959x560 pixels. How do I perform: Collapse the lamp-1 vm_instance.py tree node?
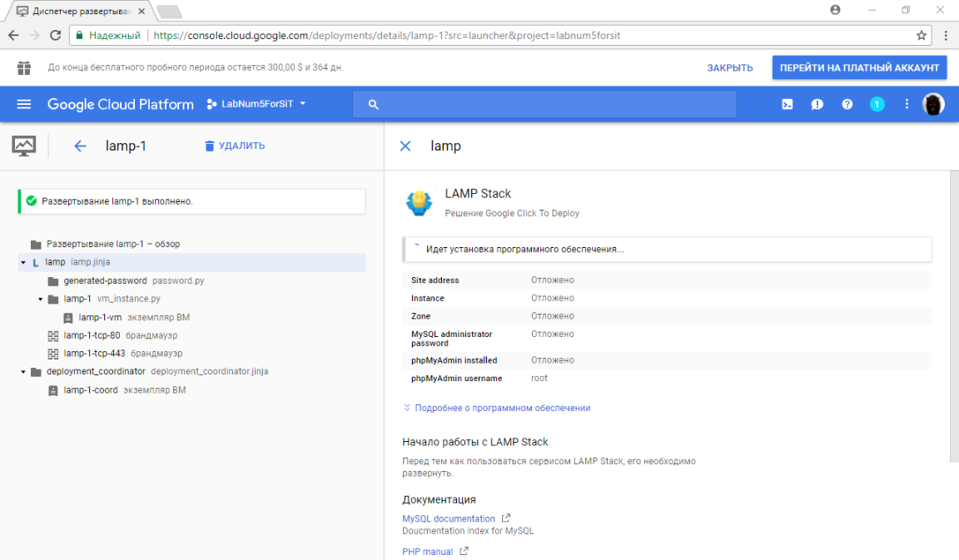tap(40, 299)
